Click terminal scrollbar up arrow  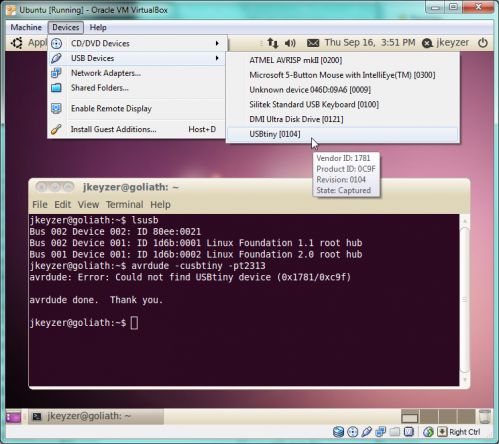(x=465, y=221)
